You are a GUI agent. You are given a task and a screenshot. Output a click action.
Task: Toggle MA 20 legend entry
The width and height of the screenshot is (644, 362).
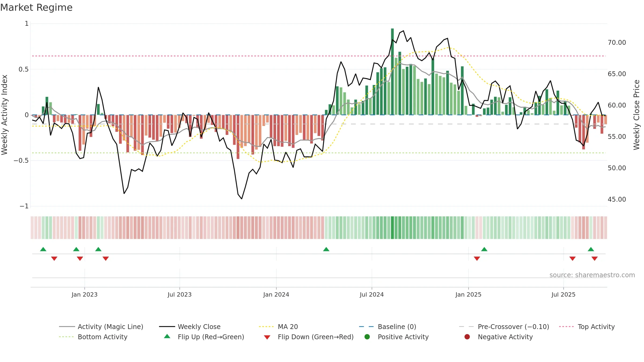point(279,327)
